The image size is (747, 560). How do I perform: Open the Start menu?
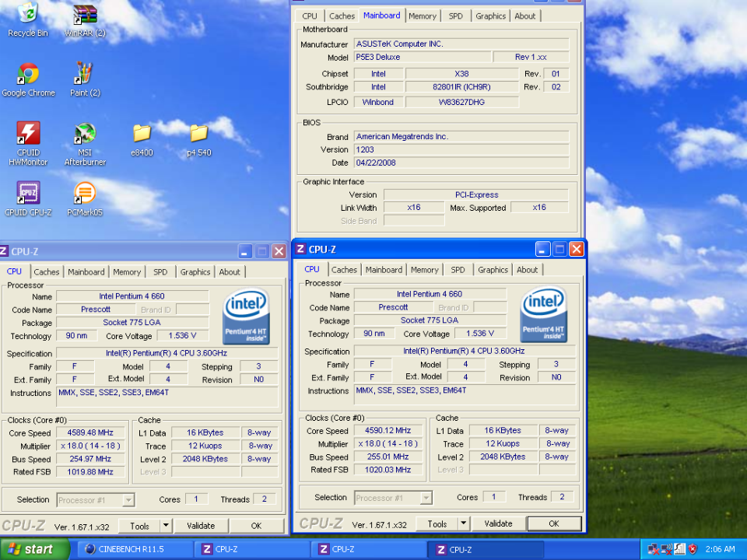[x=35, y=549]
